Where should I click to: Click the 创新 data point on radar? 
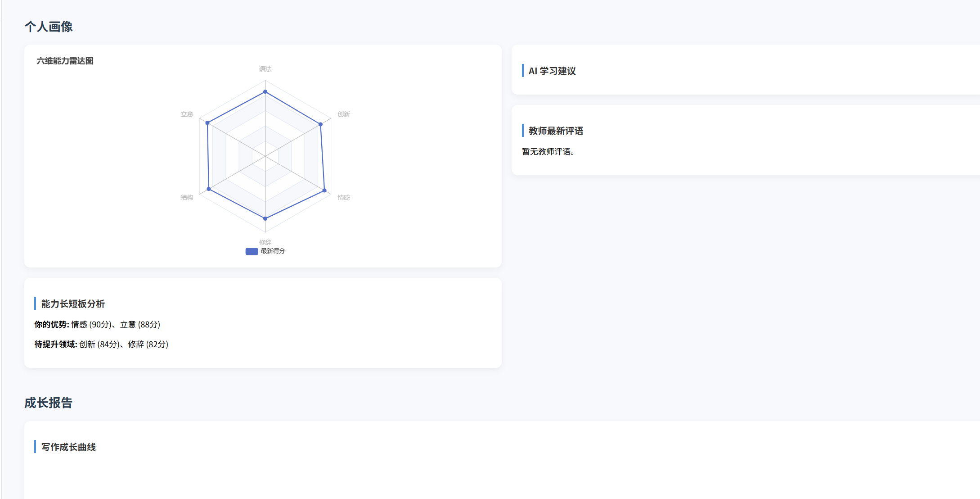pos(320,124)
